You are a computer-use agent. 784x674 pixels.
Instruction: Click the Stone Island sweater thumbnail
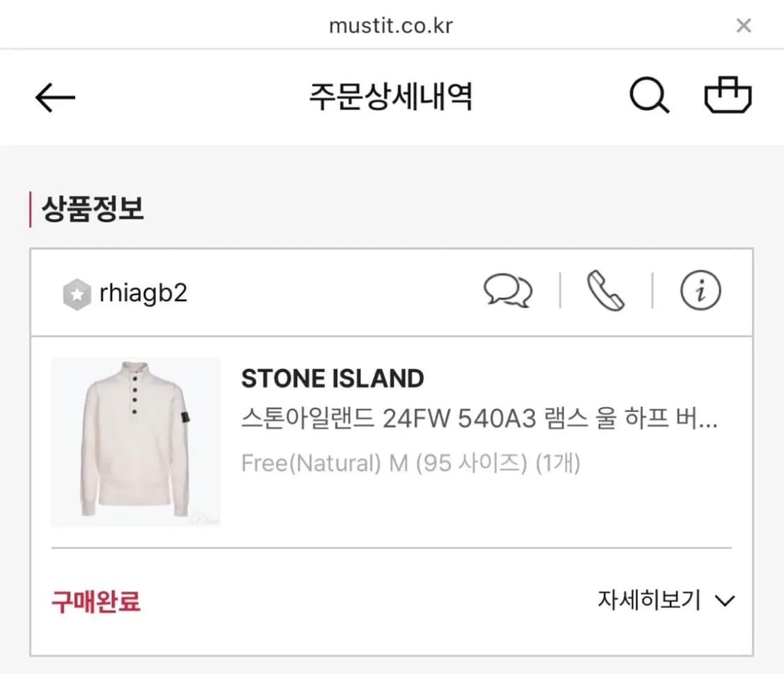click(x=136, y=443)
